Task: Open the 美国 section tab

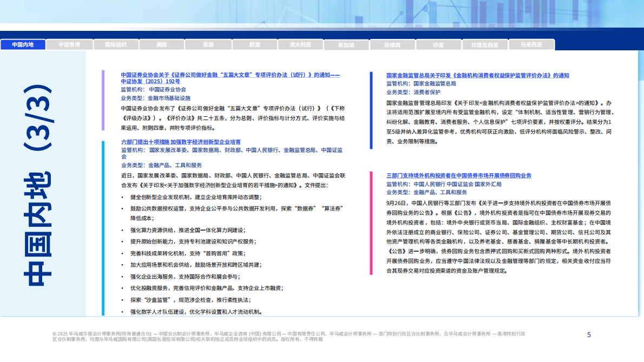Action: point(162,44)
